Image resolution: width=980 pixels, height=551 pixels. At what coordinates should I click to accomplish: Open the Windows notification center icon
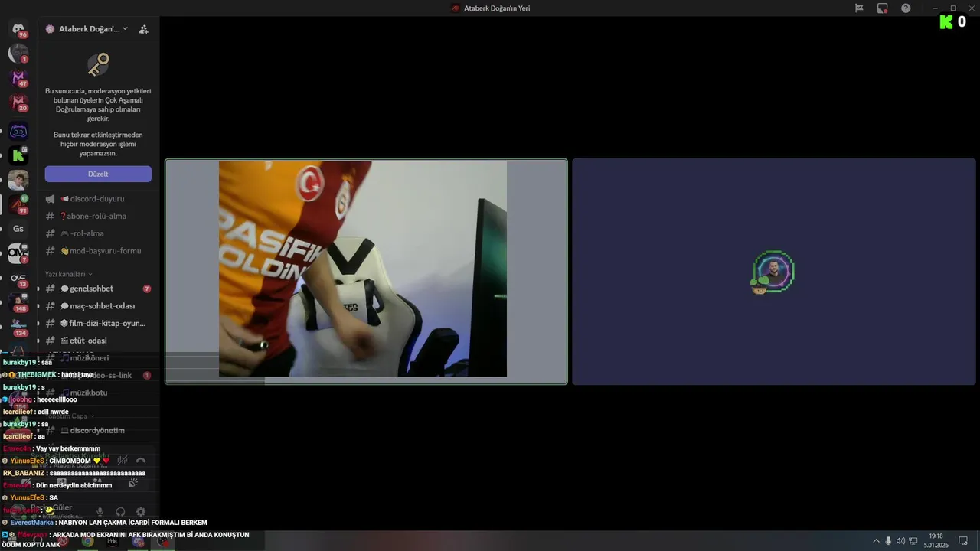963,541
